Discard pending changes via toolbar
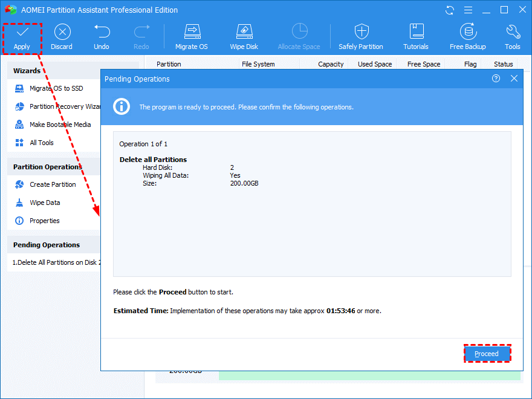532x399 pixels. click(62, 37)
